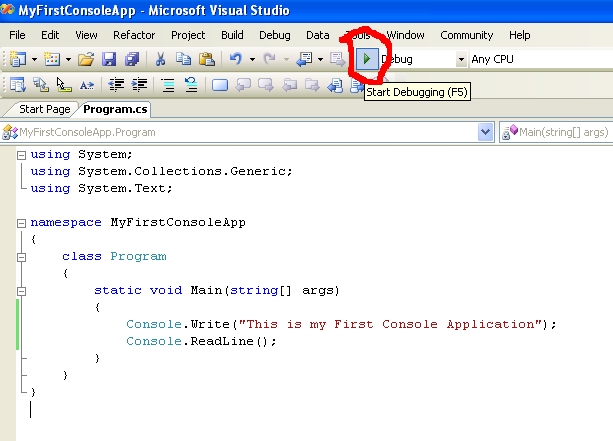
Task: Open the Edit menu
Action: pos(50,35)
